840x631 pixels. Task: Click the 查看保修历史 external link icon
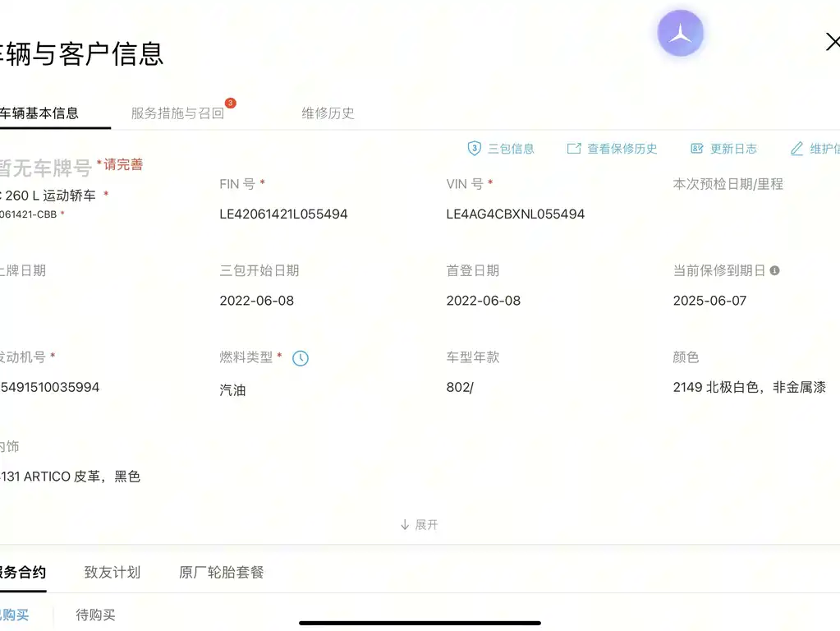coord(574,149)
